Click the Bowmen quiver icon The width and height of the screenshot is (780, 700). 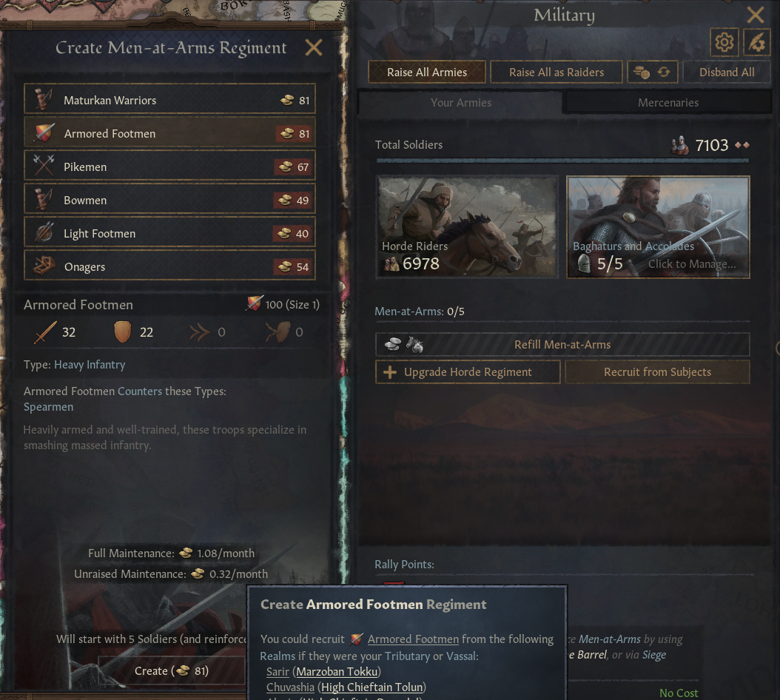click(x=44, y=200)
